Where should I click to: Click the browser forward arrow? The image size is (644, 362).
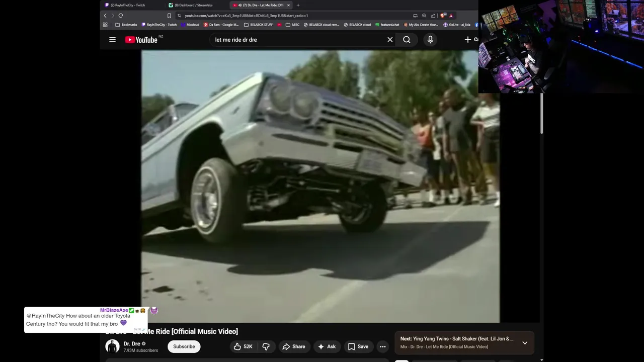[x=113, y=16]
